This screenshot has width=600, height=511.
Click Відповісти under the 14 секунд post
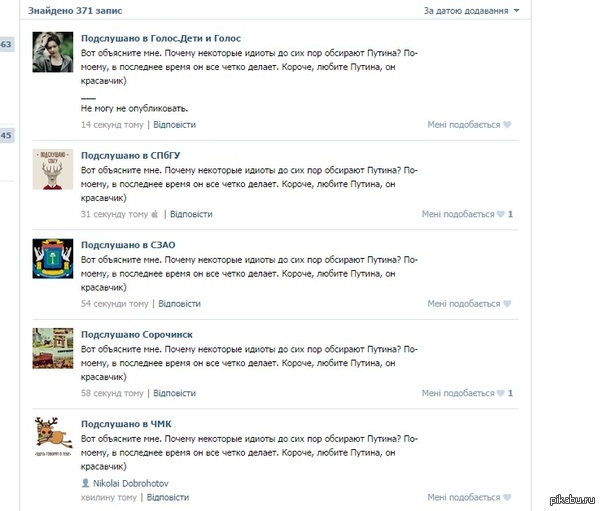tap(174, 125)
